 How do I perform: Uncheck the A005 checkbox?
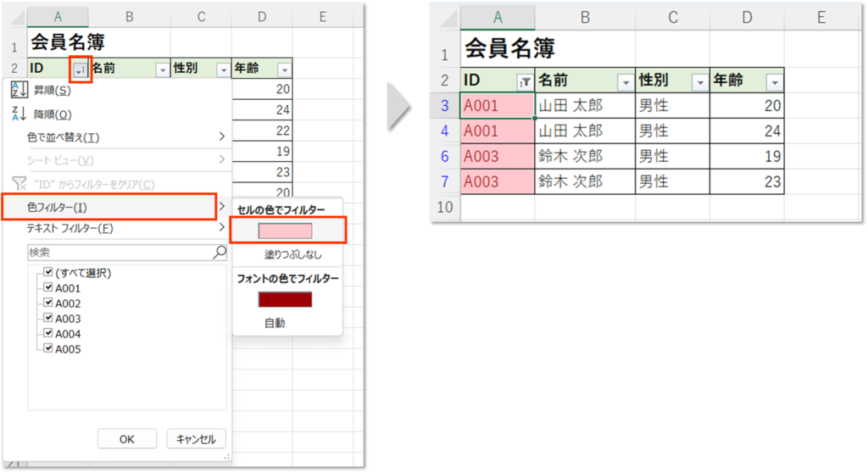(x=48, y=348)
